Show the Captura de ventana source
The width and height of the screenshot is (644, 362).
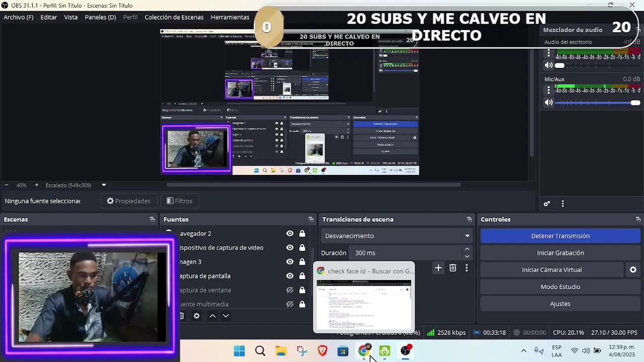(x=290, y=290)
